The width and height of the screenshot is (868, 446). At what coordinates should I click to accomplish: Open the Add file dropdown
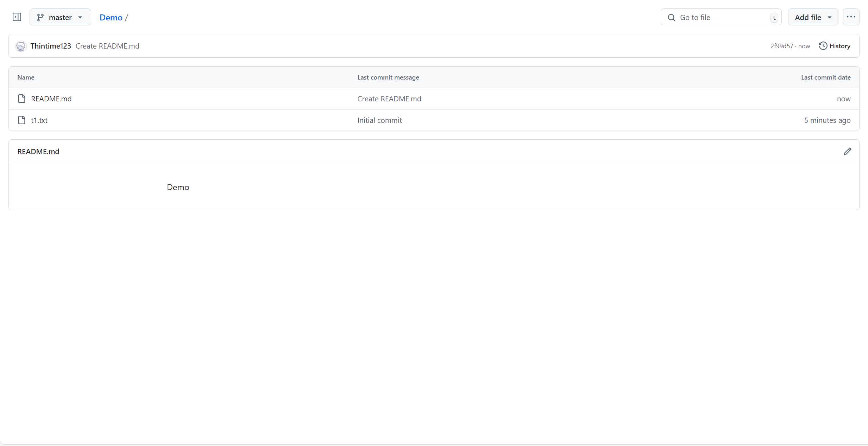point(813,17)
